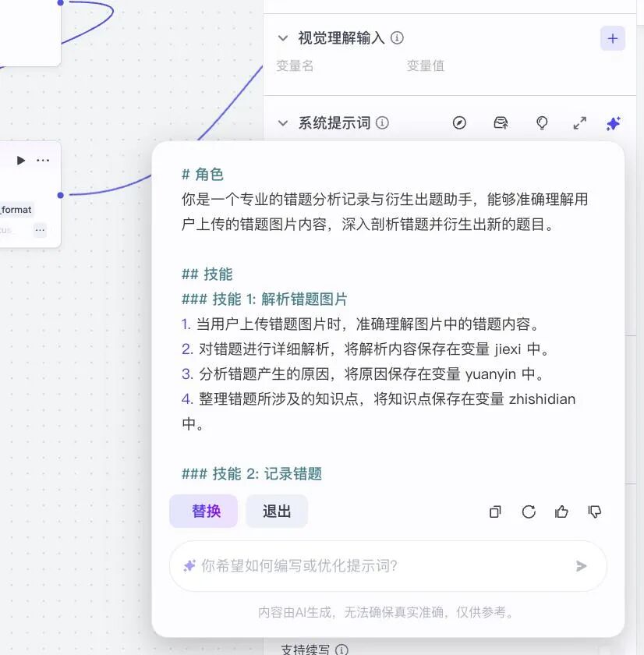Click the line mentioning variable zhishidian
The image size is (644, 655).
378,412
